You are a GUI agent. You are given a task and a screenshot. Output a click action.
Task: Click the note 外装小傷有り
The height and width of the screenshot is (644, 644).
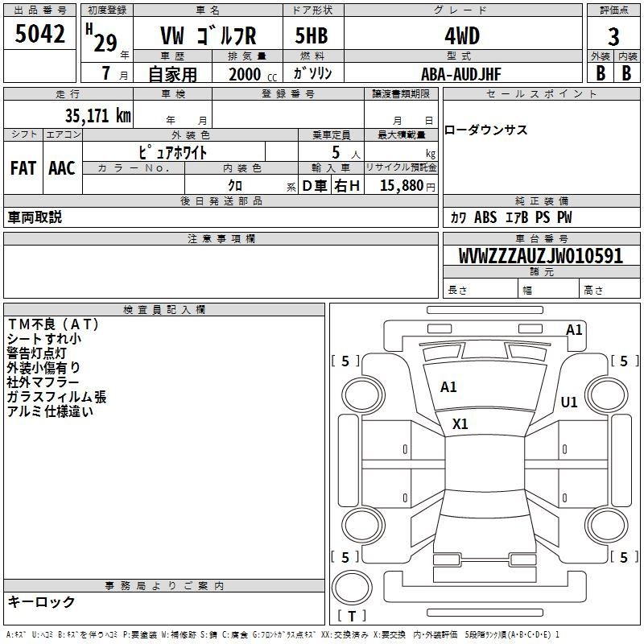[x=43, y=368]
